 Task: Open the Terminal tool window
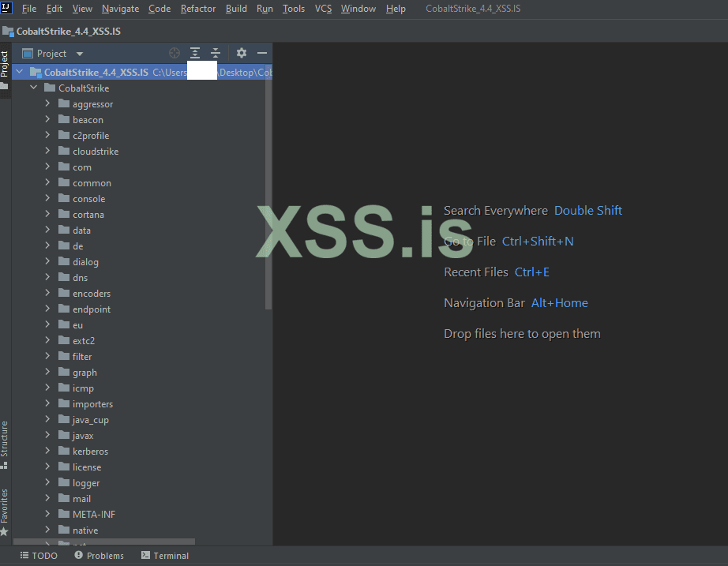pos(165,556)
